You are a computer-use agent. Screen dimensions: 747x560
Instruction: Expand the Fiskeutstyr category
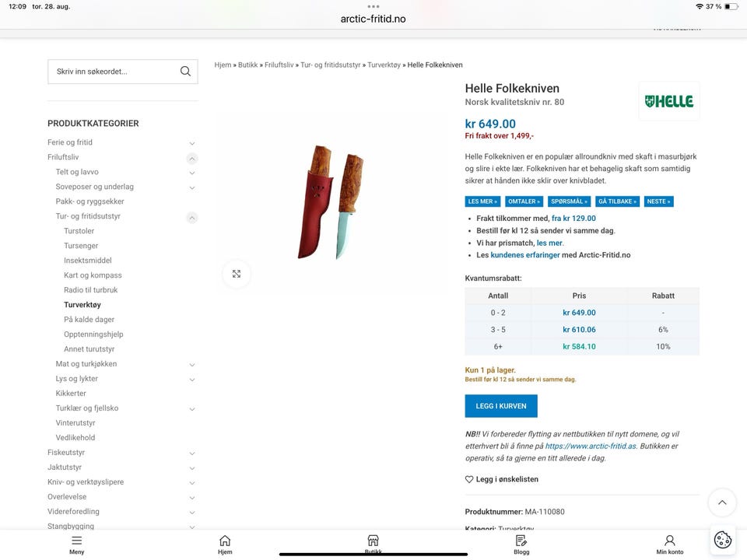pyautogui.click(x=192, y=453)
